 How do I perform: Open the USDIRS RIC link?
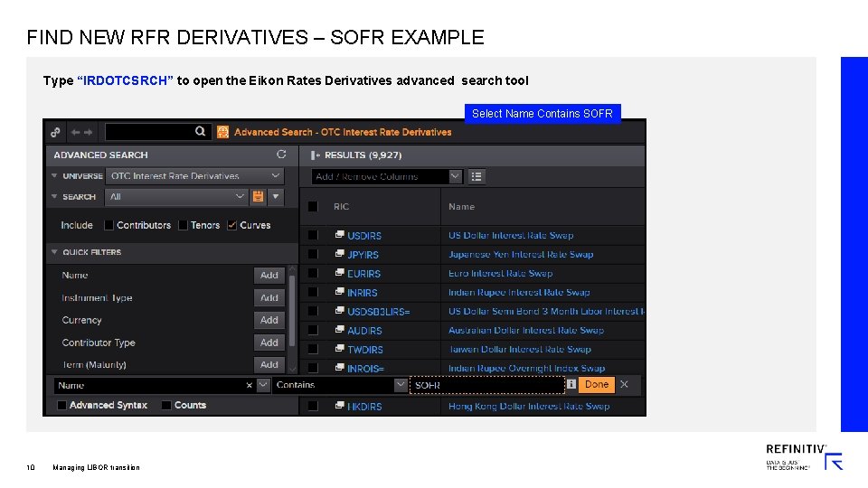click(364, 236)
